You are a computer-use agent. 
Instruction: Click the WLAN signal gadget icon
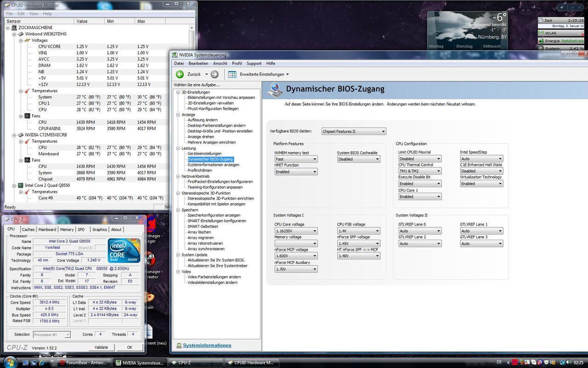point(542,33)
